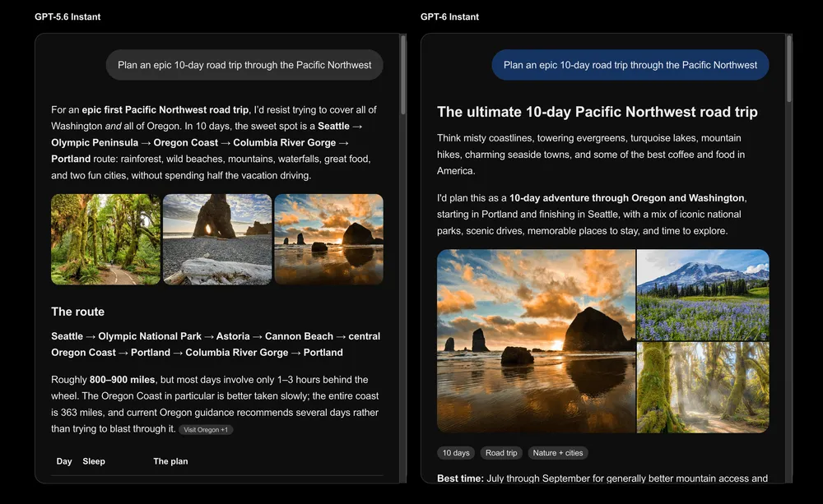Click the GPT-6 Instant panel scrollbar
This screenshot has height=504, width=823.
click(x=789, y=68)
